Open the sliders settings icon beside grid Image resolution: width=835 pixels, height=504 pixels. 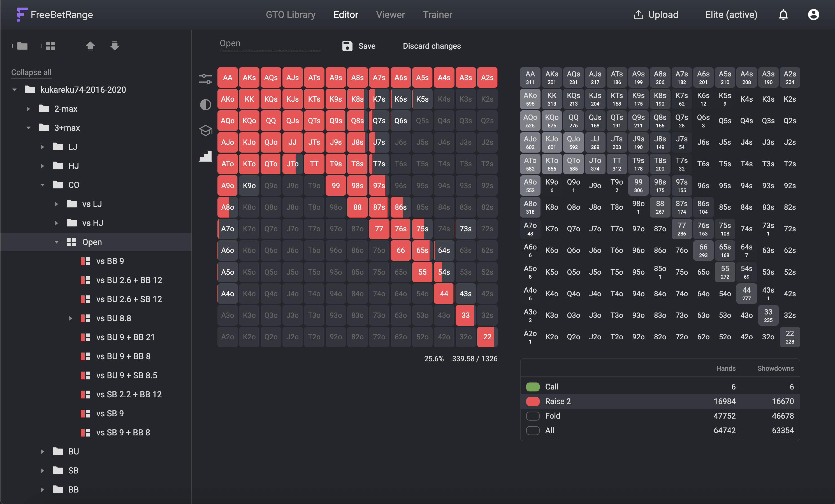click(x=205, y=79)
